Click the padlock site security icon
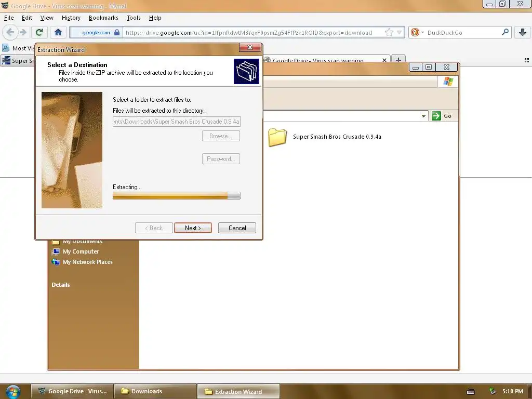This screenshot has width=532, height=399. point(117,32)
